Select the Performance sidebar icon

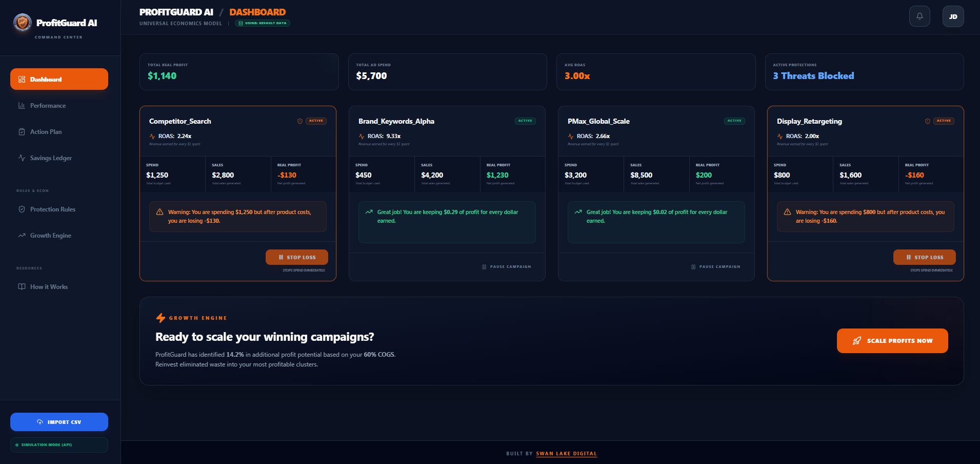21,105
